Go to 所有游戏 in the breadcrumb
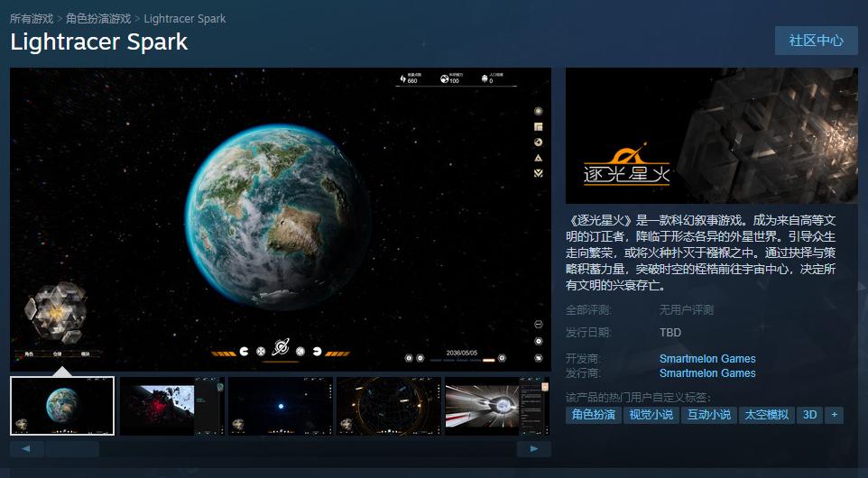Viewport: 868px width, 478px height. coord(32,18)
